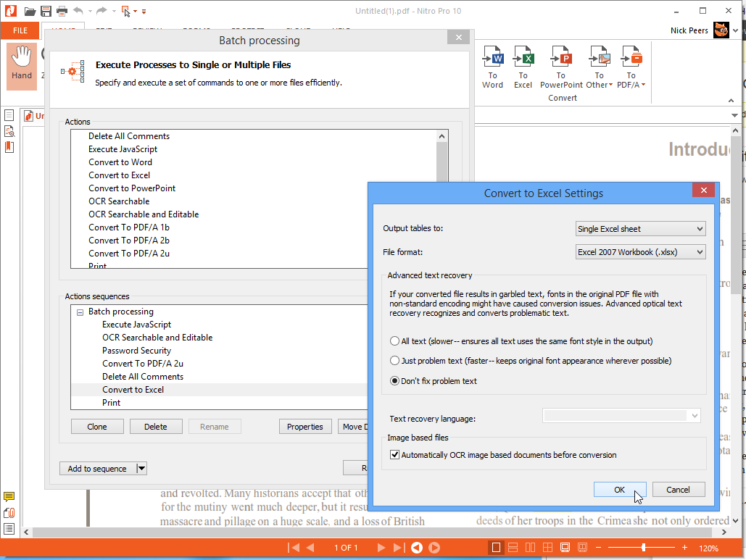746x560 pixels.
Task: Adjust the zoom slider handle
Action: (x=643, y=548)
